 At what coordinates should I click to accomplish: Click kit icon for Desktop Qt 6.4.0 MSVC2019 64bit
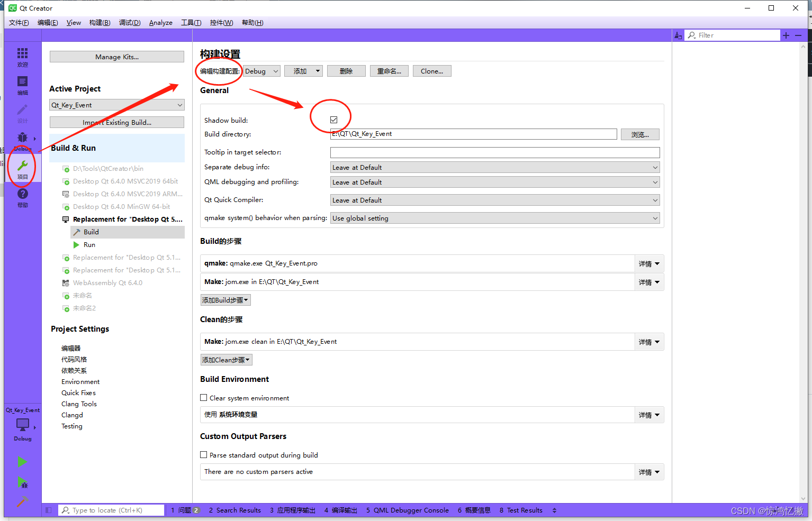(66, 182)
